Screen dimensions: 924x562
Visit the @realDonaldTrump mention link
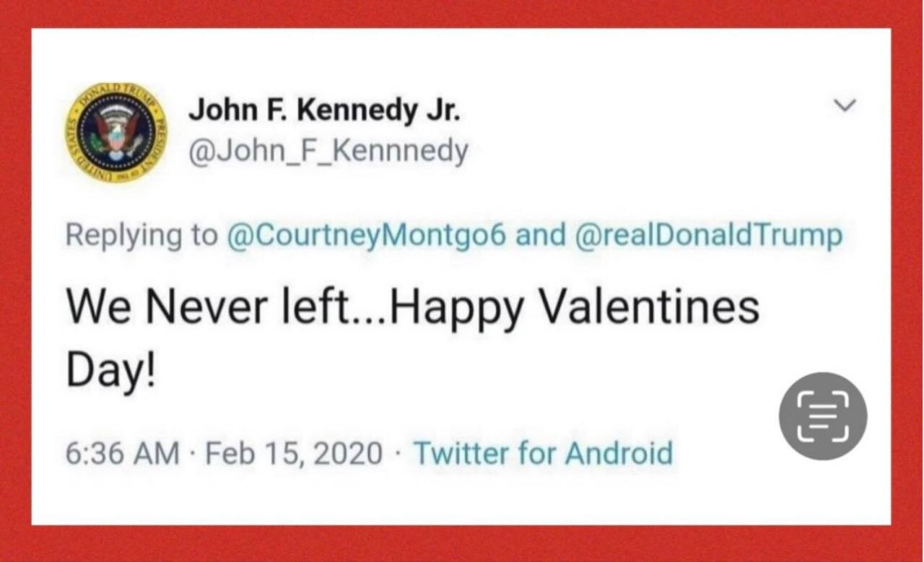pos(707,236)
